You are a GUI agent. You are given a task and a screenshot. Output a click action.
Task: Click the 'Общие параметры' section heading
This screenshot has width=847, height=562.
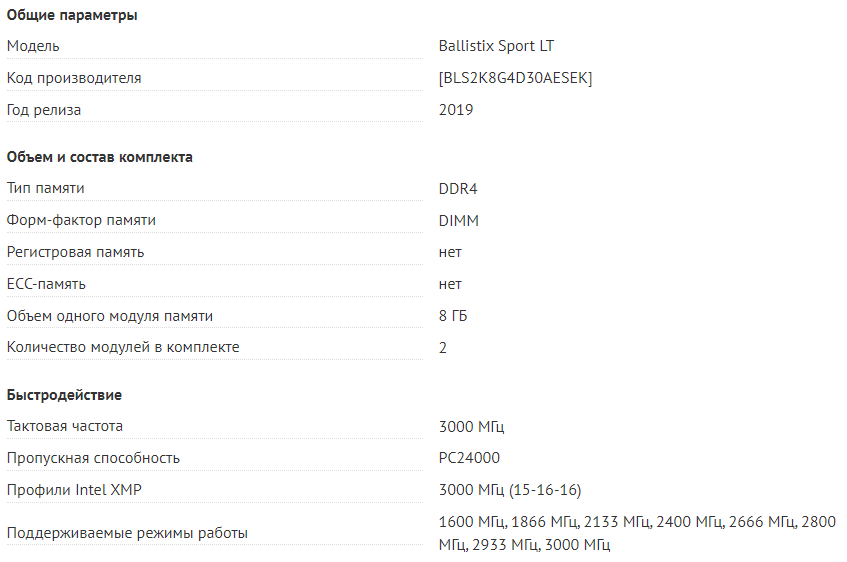pos(72,15)
